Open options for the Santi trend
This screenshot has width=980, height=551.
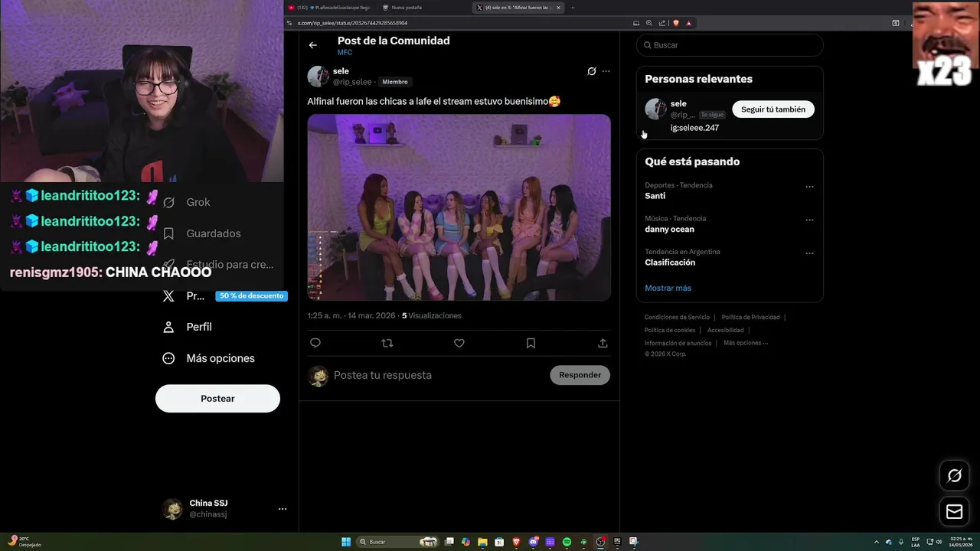(x=809, y=187)
